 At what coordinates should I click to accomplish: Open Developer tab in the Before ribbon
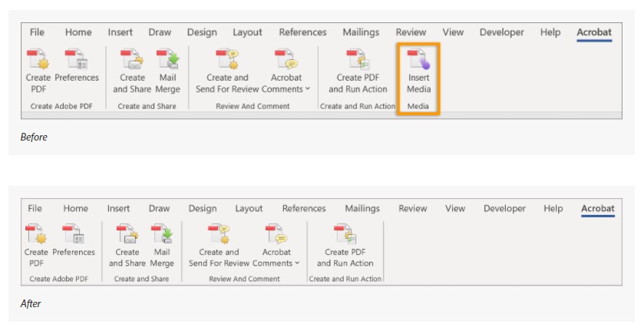[x=501, y=32]
